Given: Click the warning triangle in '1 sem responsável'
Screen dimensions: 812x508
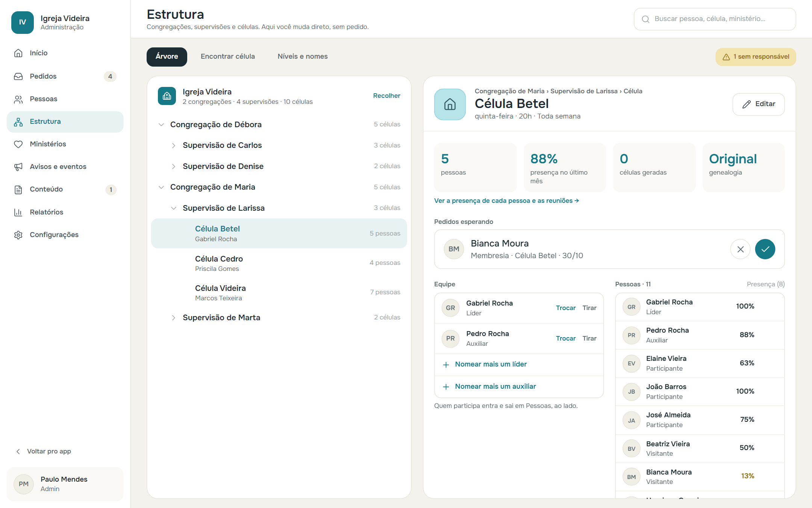Looking at the screenshot, I should coord(726,57).
